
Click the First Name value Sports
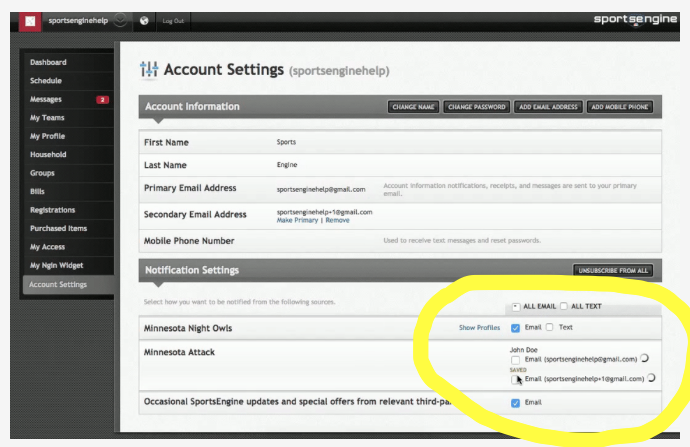286,142
